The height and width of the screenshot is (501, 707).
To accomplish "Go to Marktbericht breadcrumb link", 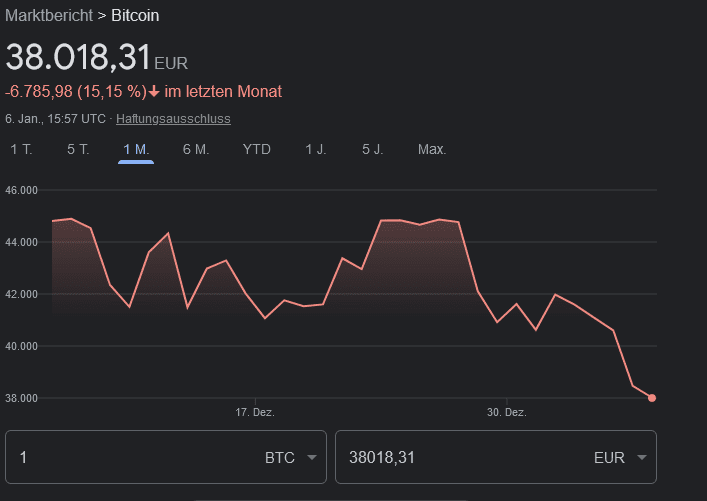I will [44, 16].
